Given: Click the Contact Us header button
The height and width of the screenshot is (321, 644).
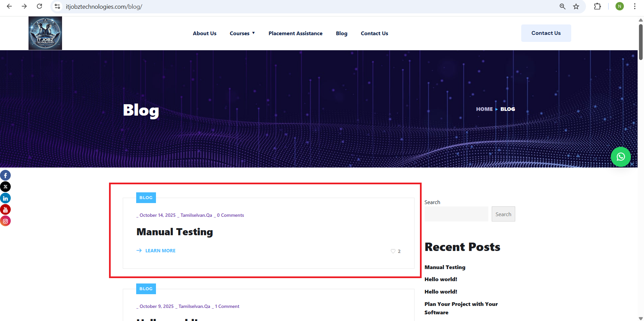Looking at the screenshot, I should coord(546,33).
